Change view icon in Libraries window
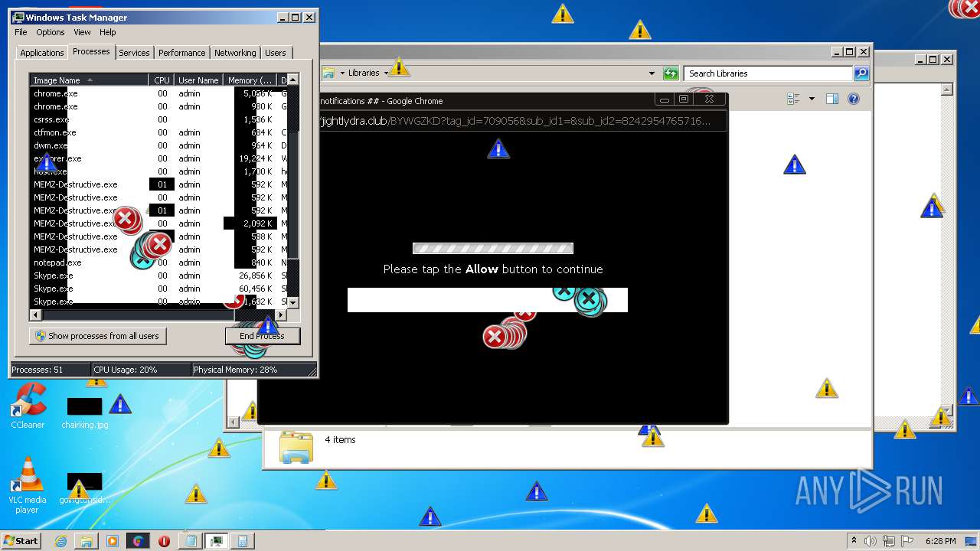 794,99
